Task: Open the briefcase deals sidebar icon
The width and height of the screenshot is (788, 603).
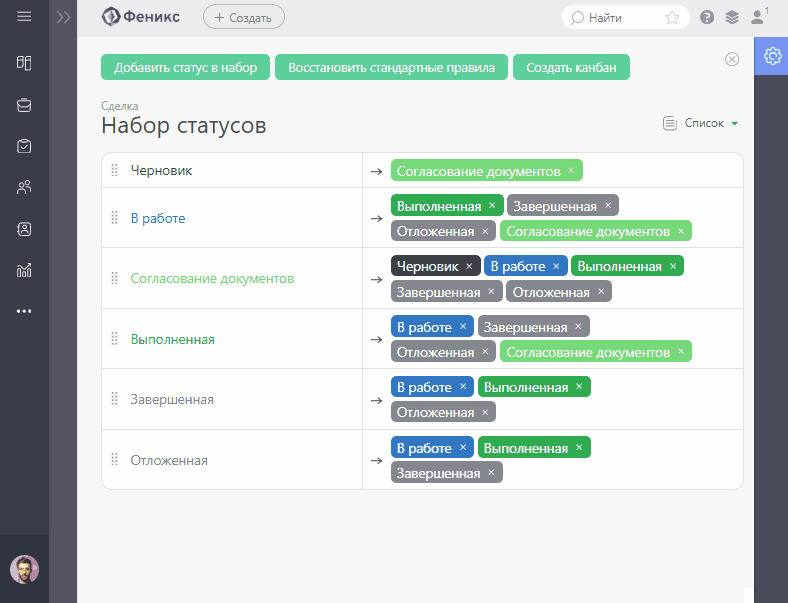Action: [x=24, y=105]
